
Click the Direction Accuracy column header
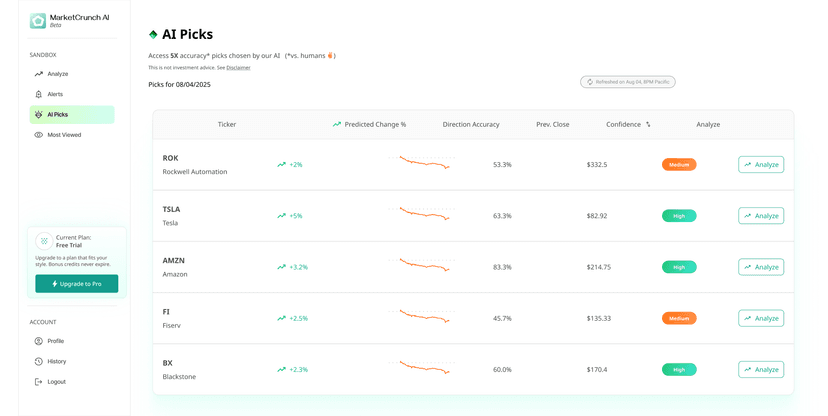tap(471, 125)
